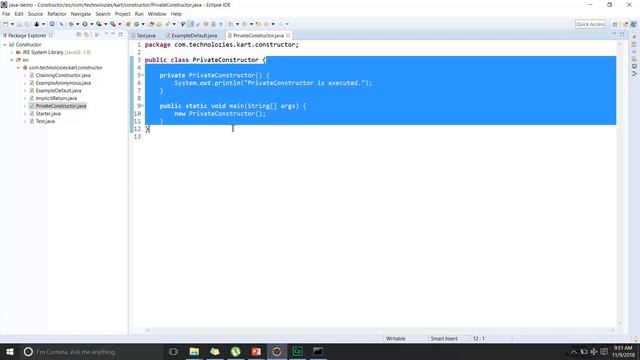Click the New file toolbar icon
640x360 pixels.
click(x=6, y=24)
